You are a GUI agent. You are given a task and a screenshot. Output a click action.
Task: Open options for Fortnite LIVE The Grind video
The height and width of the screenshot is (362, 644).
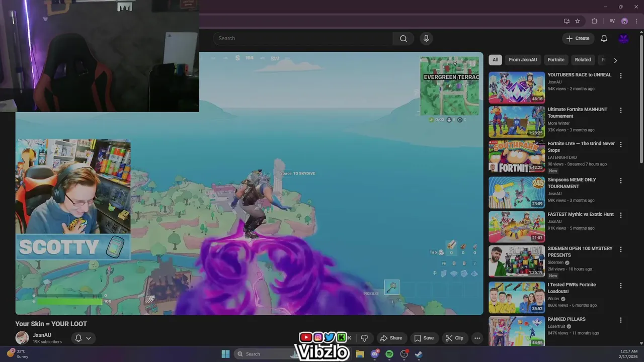point(620,144)
